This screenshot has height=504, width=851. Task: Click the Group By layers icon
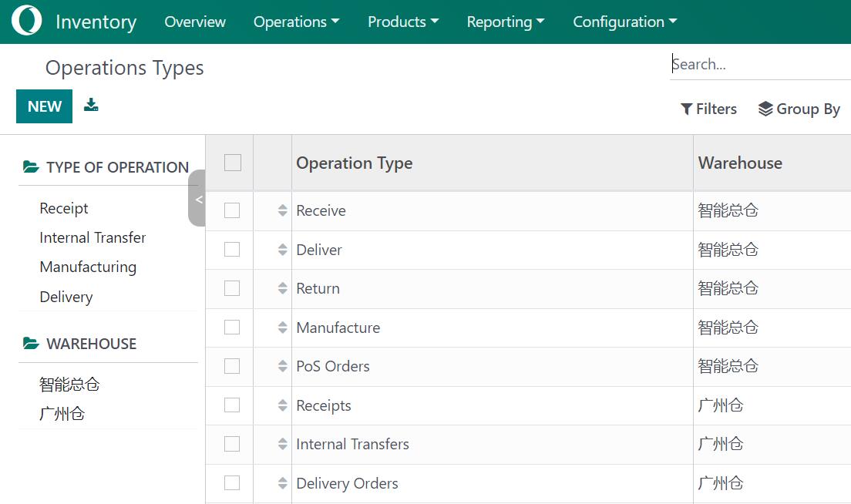pos(765,109)
